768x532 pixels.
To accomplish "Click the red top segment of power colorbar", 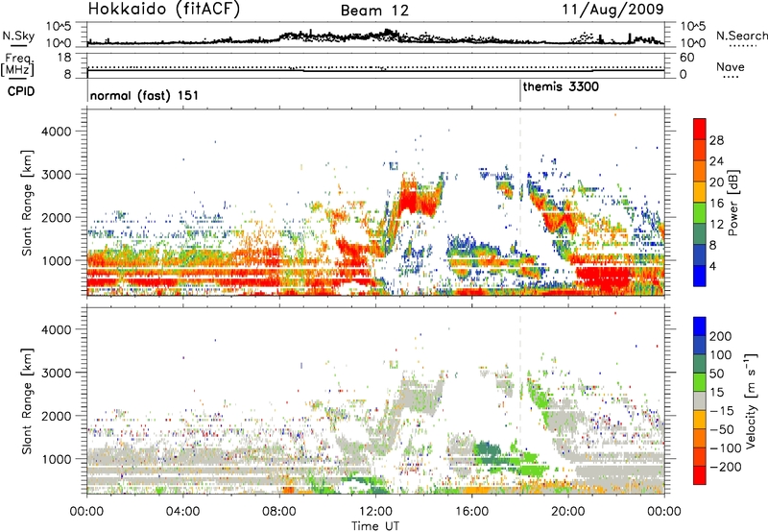I will [x=700, y=129].
